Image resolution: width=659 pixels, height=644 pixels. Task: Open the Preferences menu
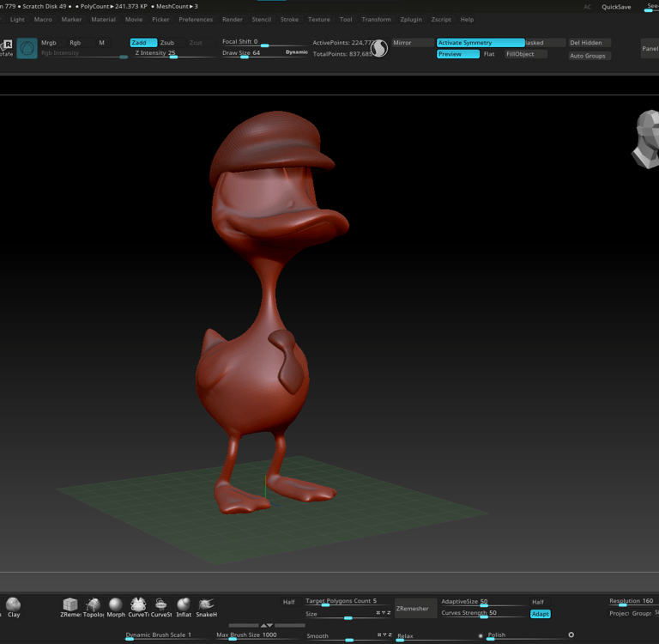click(196, 19)
